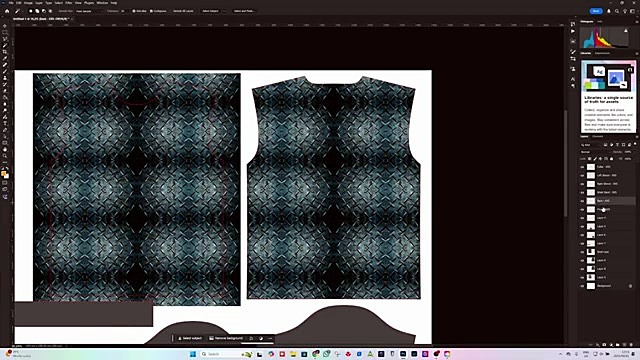The height and width of the screenshot is (360, 640).
Task: Select the Brush tool
Action: (5, 71)
